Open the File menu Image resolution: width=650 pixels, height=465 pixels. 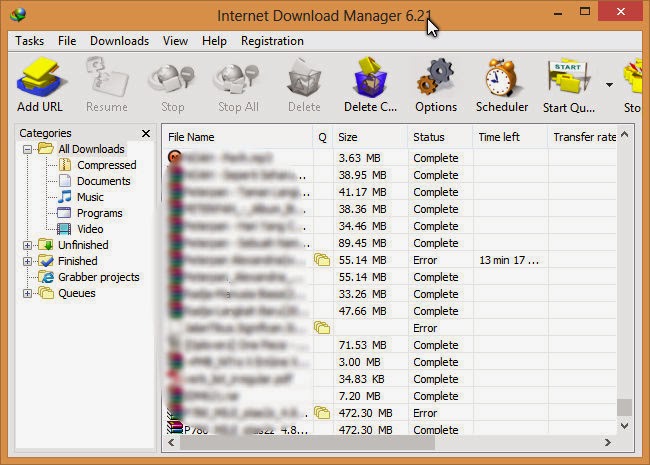coord(67,41)
